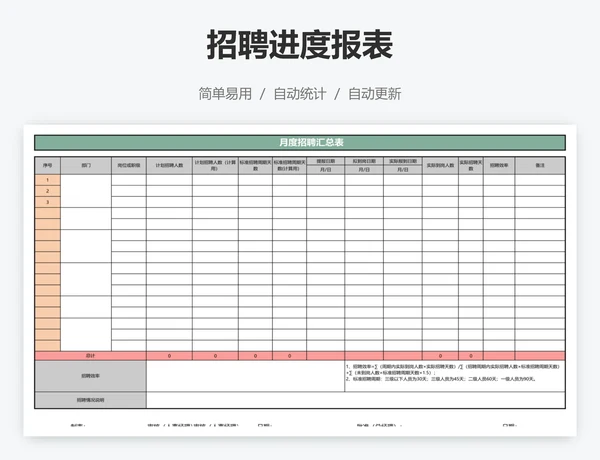Click total 0 under 计划招聘人数（计算用）column
This screenshot has width=600, height=460.
(x=215, y=356)
